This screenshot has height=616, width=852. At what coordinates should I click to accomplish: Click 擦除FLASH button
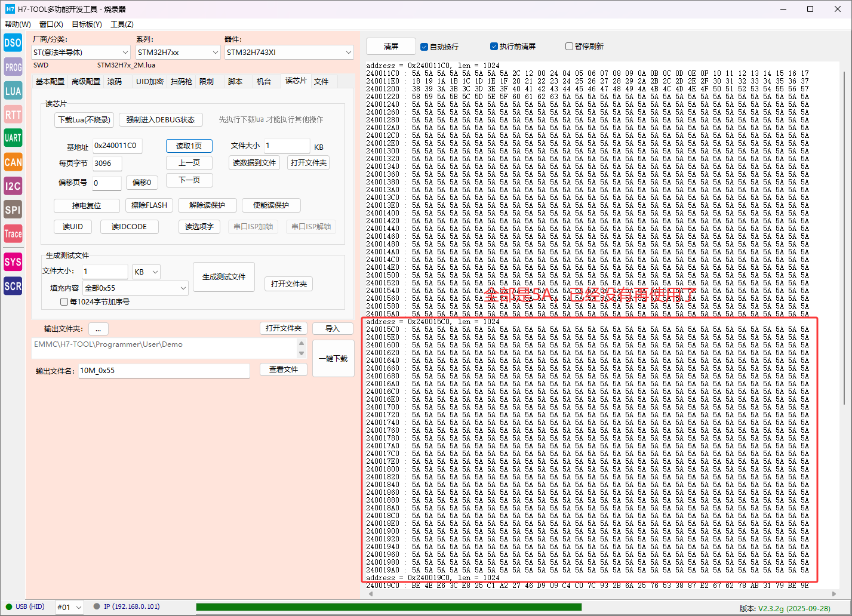(149, 205)
